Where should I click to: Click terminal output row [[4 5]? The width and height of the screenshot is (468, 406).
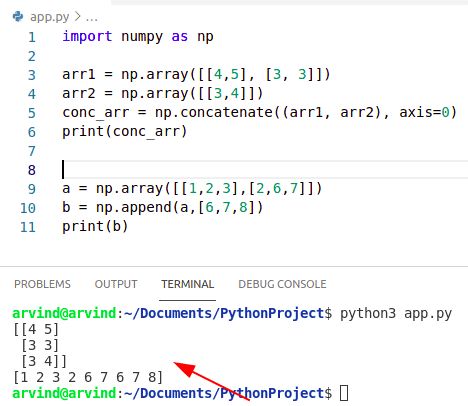(x=36, y=329)
